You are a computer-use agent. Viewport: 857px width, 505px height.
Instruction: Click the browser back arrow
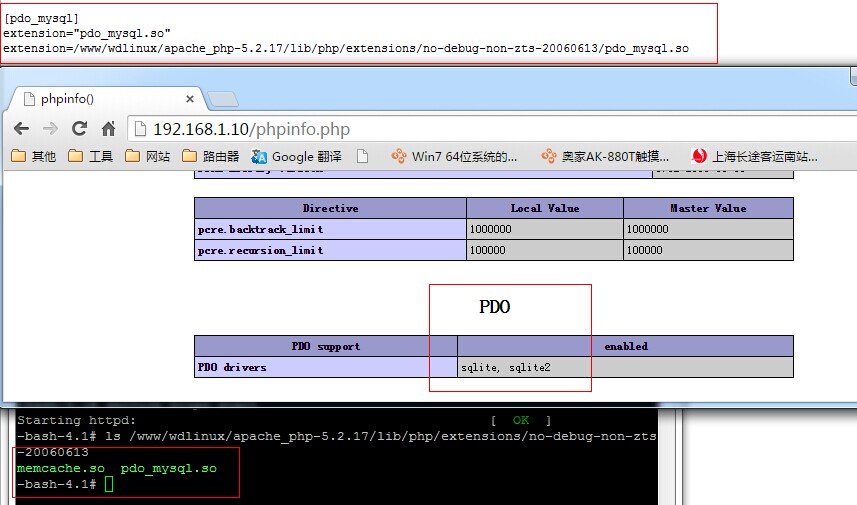click(21, 129)
